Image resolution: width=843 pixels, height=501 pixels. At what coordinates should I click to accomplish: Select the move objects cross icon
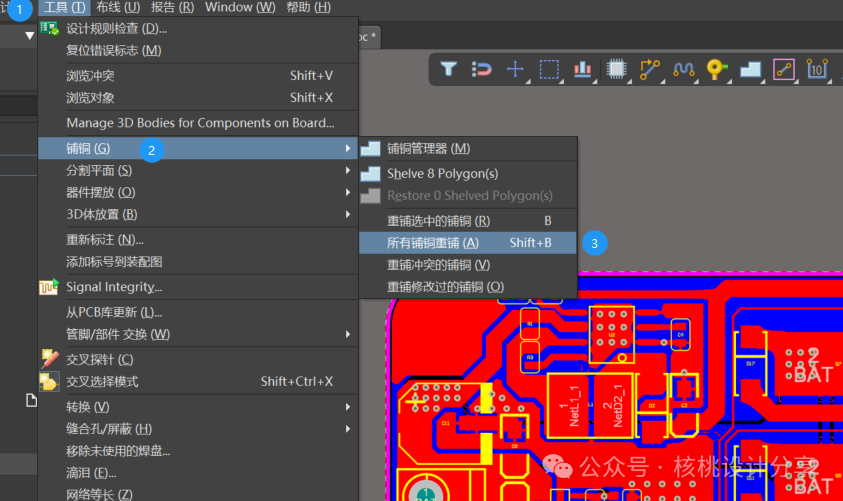coord(515,69)
